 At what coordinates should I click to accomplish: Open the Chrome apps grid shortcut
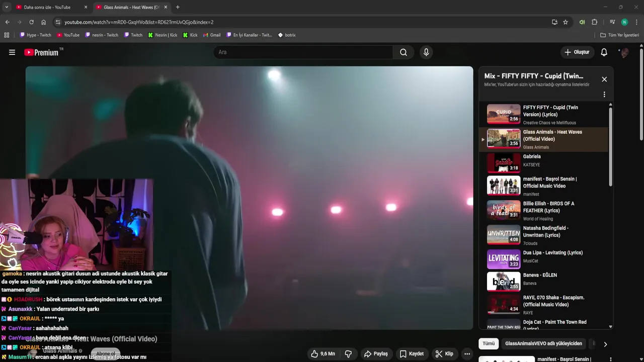click(x=7, y=35)
